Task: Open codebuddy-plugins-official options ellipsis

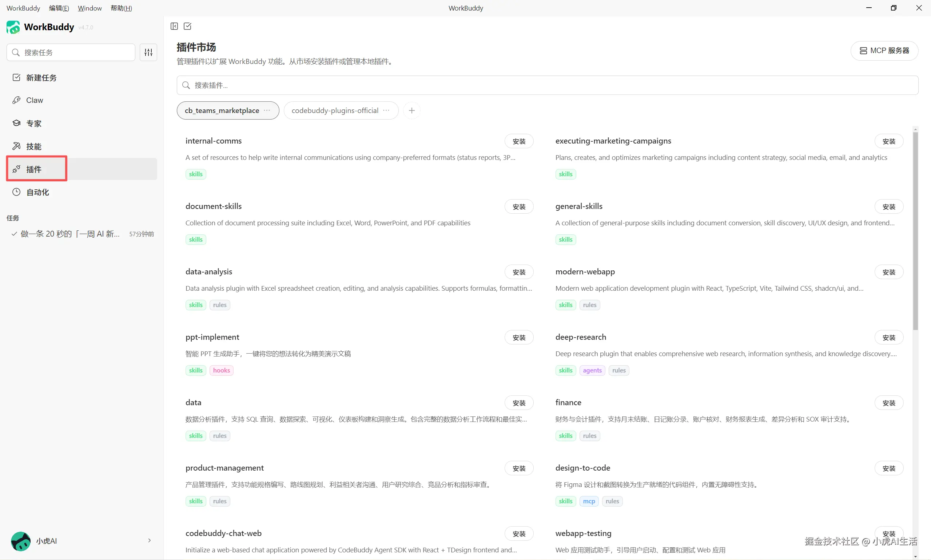Action: 386,110
